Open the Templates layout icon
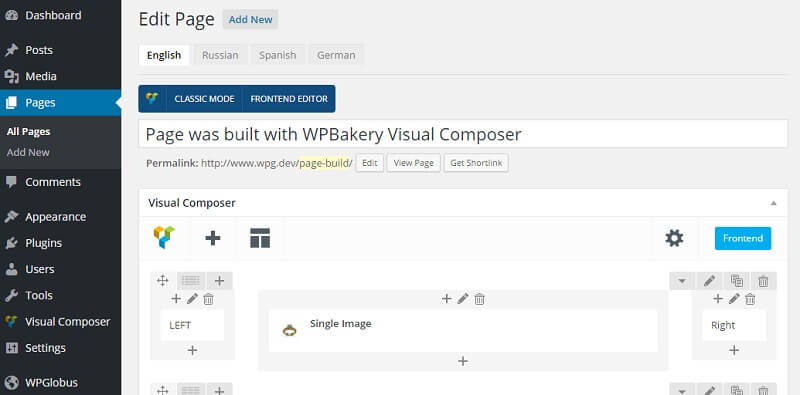 coord(260,238)
